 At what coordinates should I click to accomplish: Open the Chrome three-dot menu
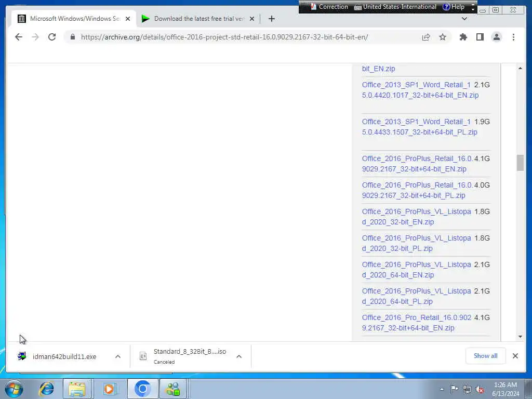coord(513,37)
